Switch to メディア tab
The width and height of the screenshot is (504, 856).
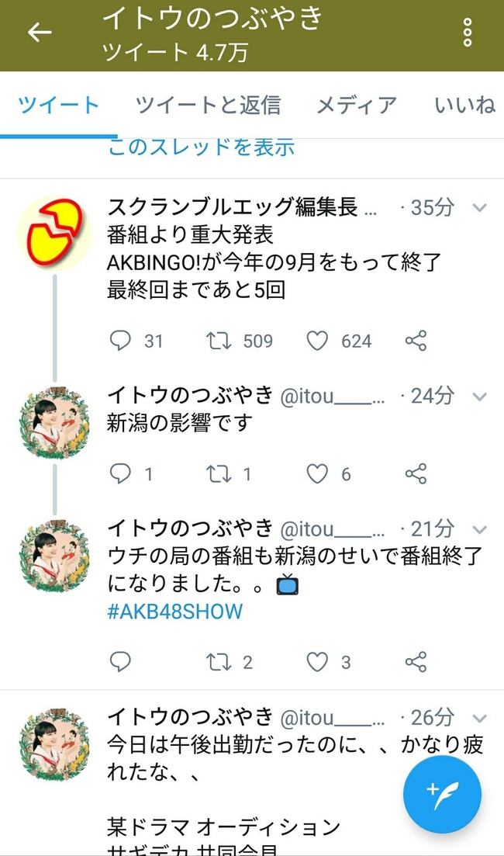(357, 105)
